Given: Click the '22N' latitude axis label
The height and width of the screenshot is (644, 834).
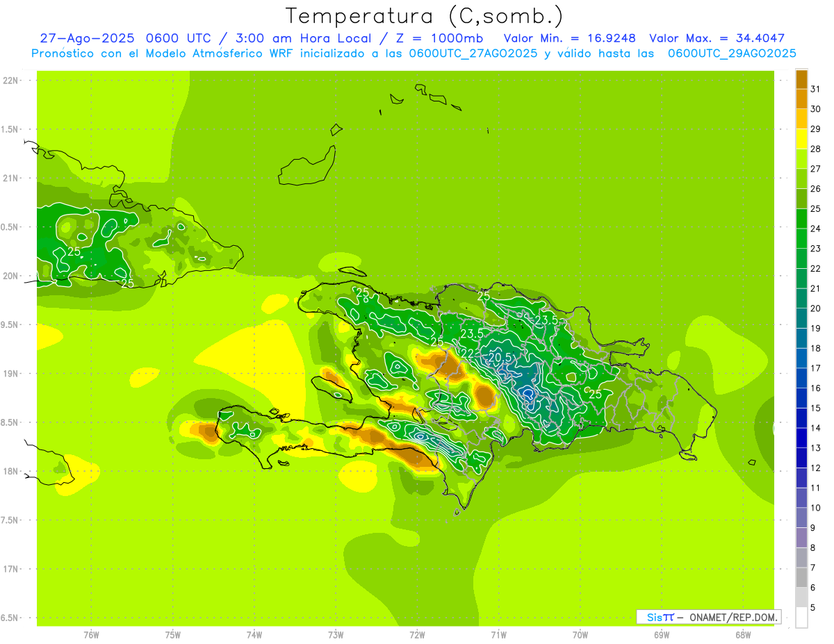Looking at the screenshot, I should 10,81.
